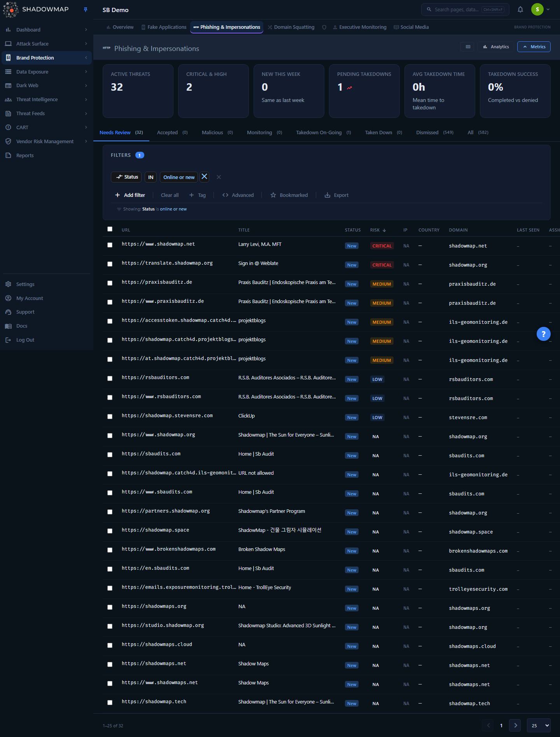This screenshot has height=737, width=560.
Task: Click the green S user avatar
Action: [537, 9]
